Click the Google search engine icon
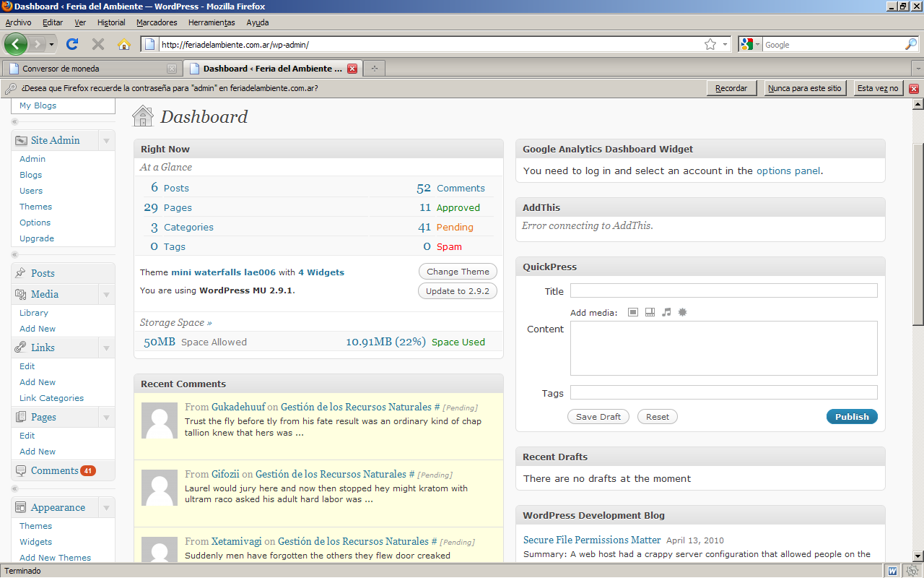Viewport: 924px width, 578px height. [x=746, y=44]
